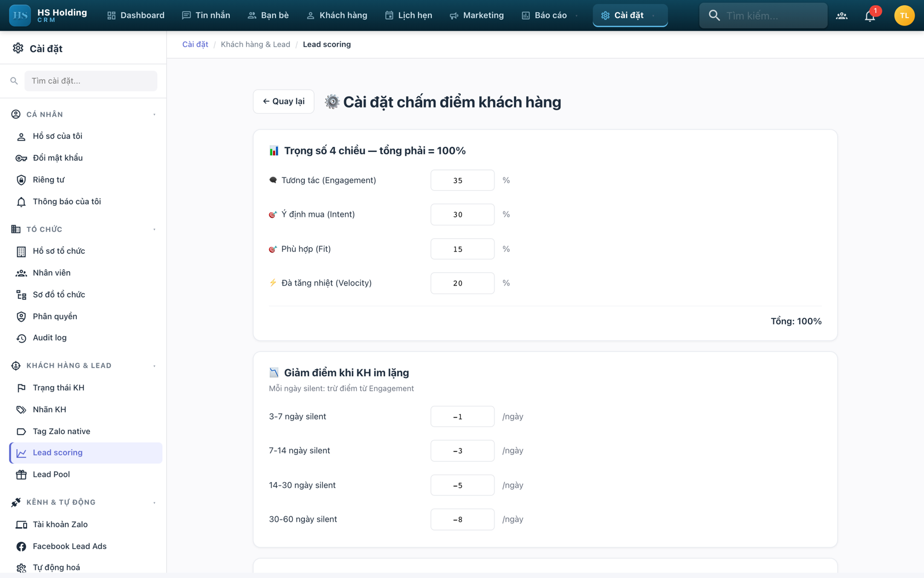924x578 pixels.
Task: Click the Hồ sơ của tôi person icon
Action: 21,136
